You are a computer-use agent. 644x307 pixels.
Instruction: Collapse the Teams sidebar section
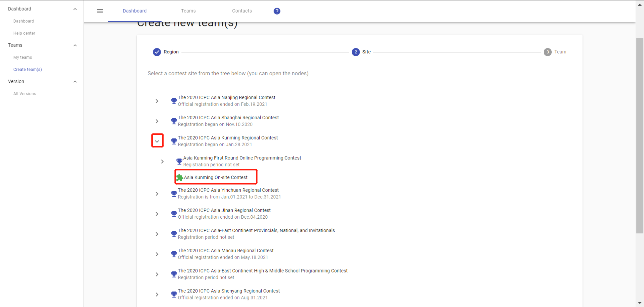[x=75, y=45]
